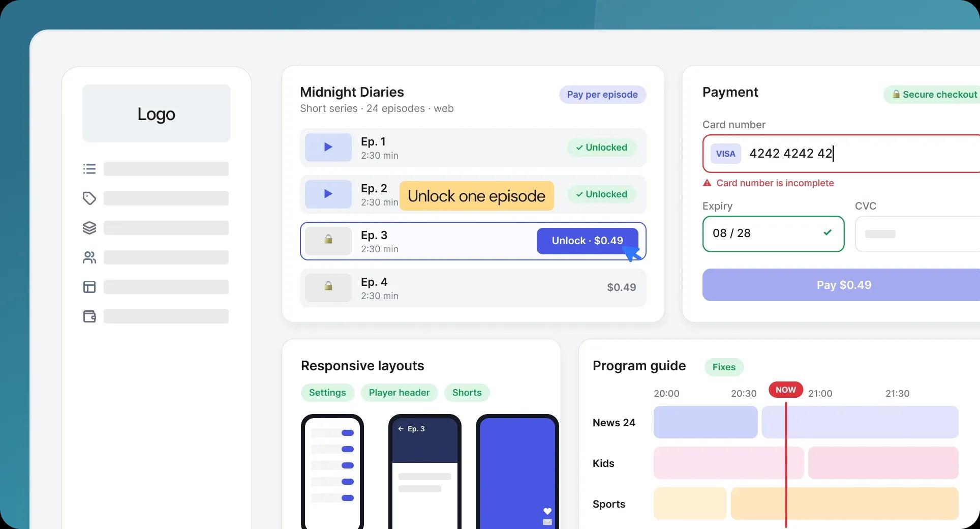Select the Settings layout tag
This screenshot has width=980, height=529.
pos(327,393)
